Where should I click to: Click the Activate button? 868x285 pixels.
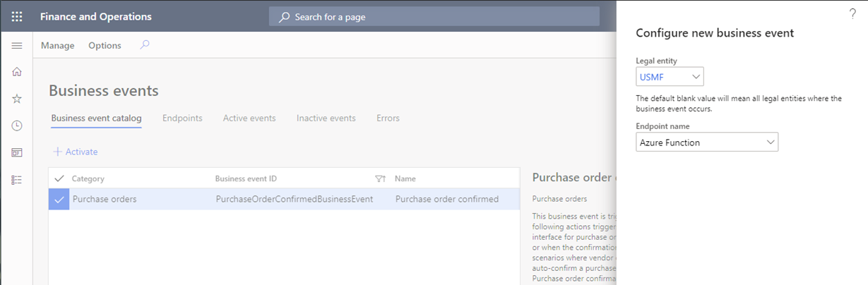click(75, 152)
